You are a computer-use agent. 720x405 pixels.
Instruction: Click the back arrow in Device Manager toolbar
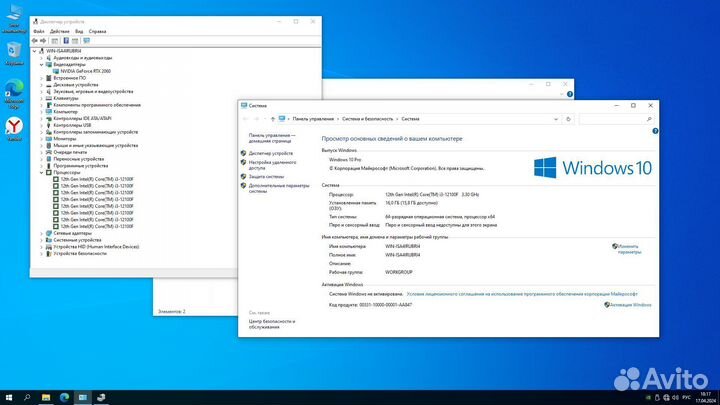tap(34, 41)
